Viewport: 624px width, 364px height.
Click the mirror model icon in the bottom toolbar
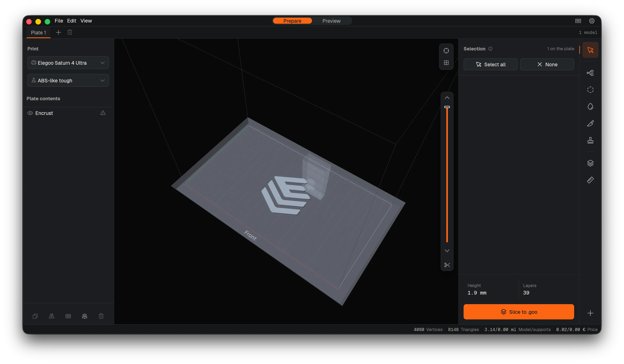[x=51, y=316]
